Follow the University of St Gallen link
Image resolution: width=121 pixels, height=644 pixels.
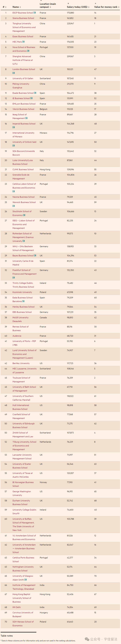pyautogui.click(x=23, y=78)
